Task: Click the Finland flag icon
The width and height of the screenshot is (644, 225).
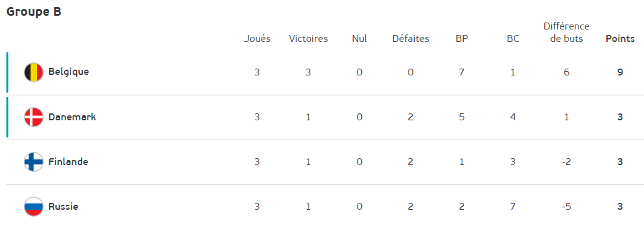Action: pyautogui.click(x=34, y=162)
